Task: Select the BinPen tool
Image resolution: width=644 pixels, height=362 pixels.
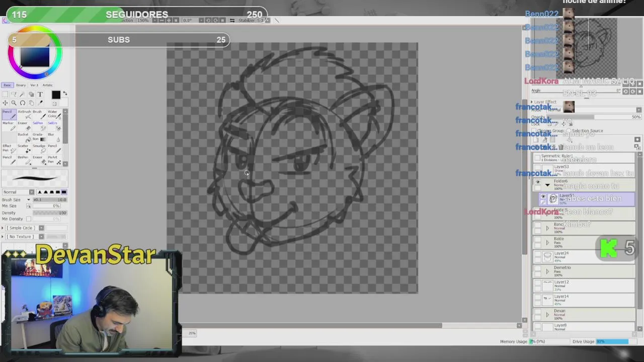Action: click(x=23, y=160)
